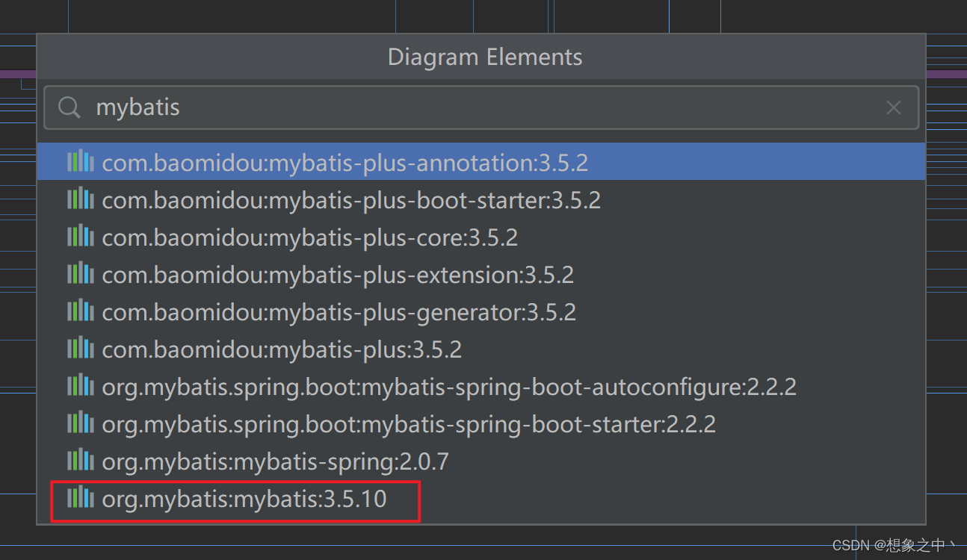The height and width of the screenshot is (560, 967).
Task: Focus the mybatis search input field
Action: point(481,108)
